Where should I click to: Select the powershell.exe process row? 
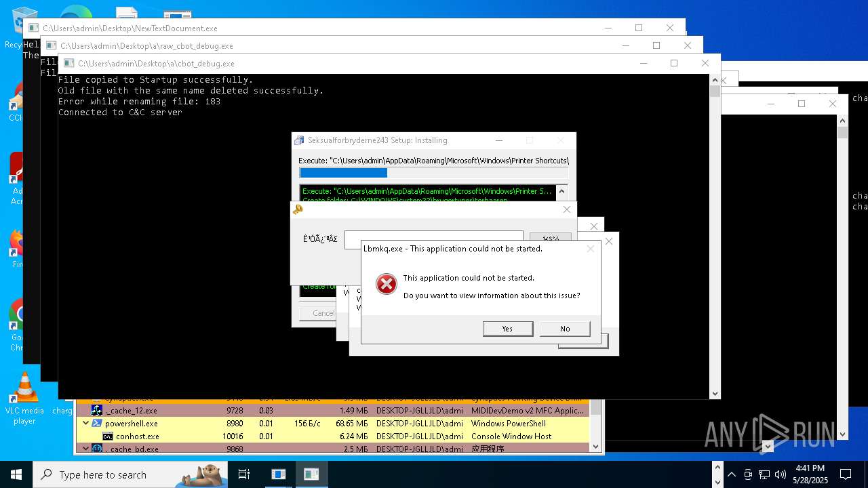333,423
